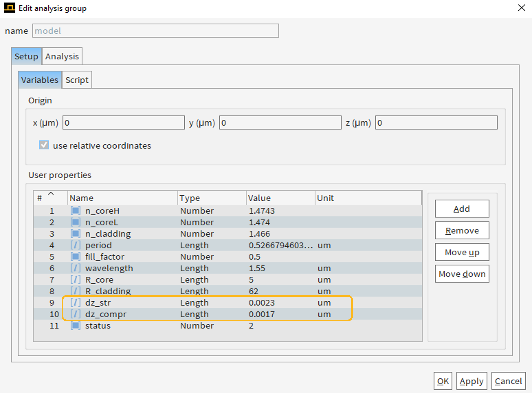Click the Type column header

[212, 198]
